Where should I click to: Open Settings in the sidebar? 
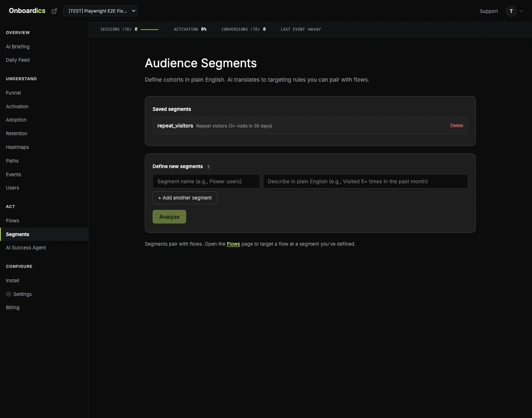pyautogui.click(x=44, y=294)
